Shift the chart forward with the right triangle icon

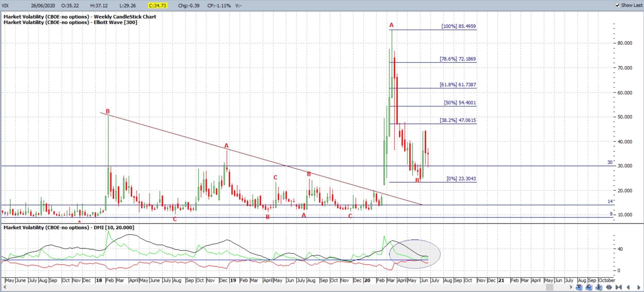pyautogui.click(x=639, y=287)
